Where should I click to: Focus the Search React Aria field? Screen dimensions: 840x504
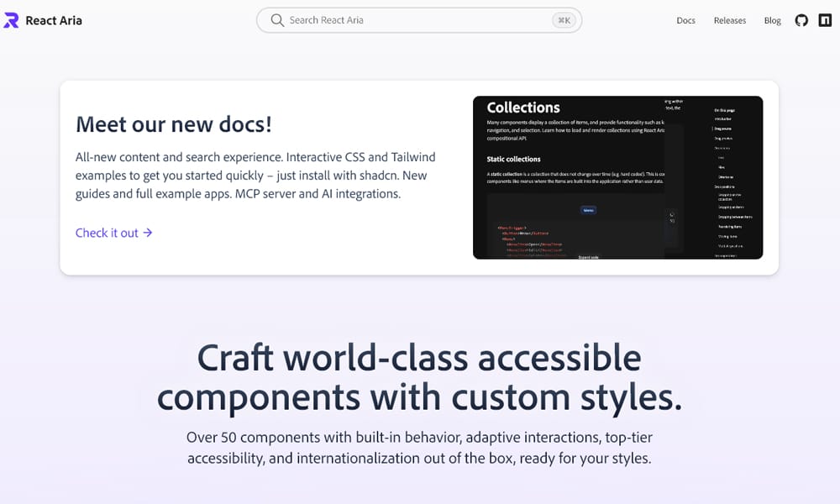pos(419,20)
